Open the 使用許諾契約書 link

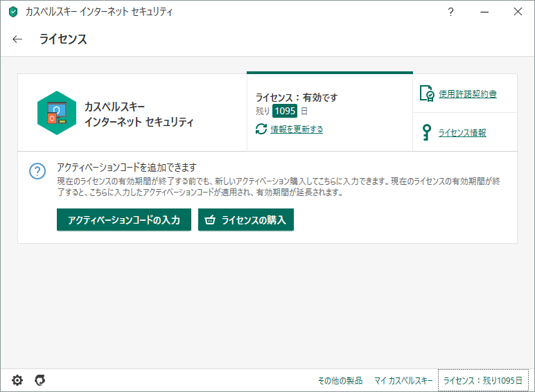(x=467, y=94)
